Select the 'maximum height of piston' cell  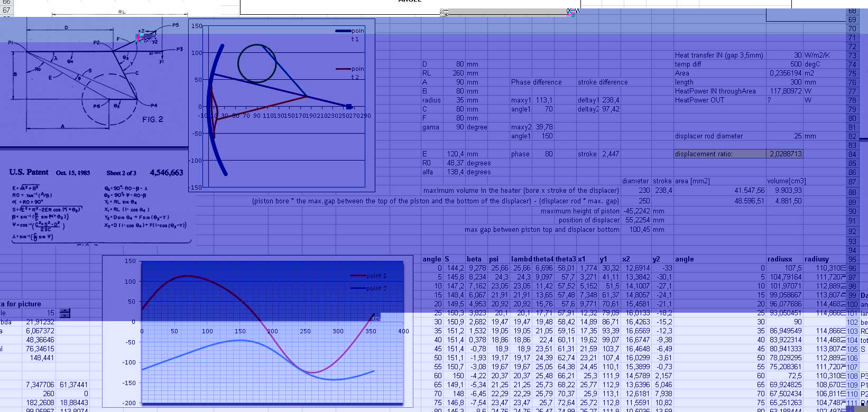click(x=579, y=211)
